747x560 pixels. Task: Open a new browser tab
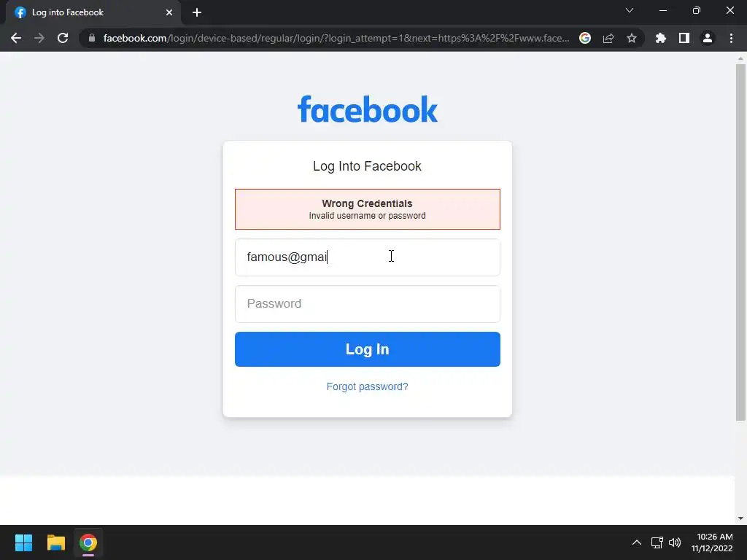click(197, 12)
